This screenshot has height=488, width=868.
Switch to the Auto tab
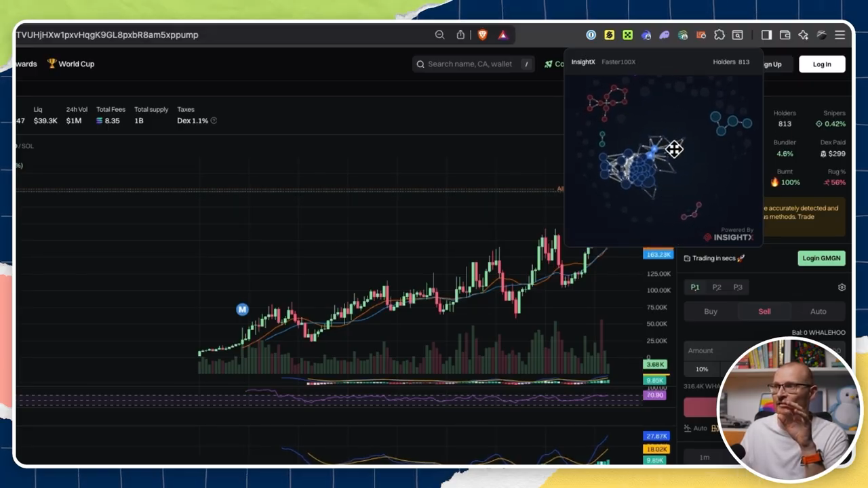pyautogui.click(x=818, y=311)
